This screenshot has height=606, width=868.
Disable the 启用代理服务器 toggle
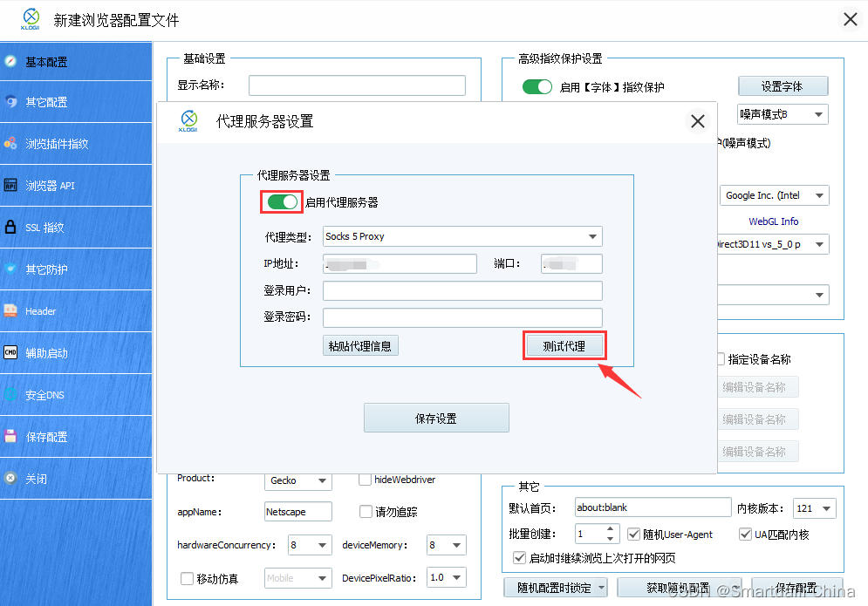(281, 201)
